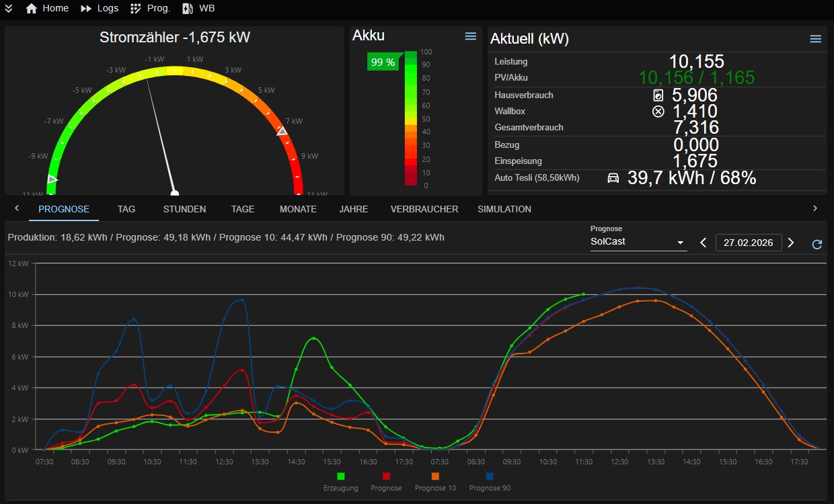Image resolution: width=834 pixels, height=504 pixels.
Task: Expand the top-left double chevron menu
Action: tap(9, 9)
